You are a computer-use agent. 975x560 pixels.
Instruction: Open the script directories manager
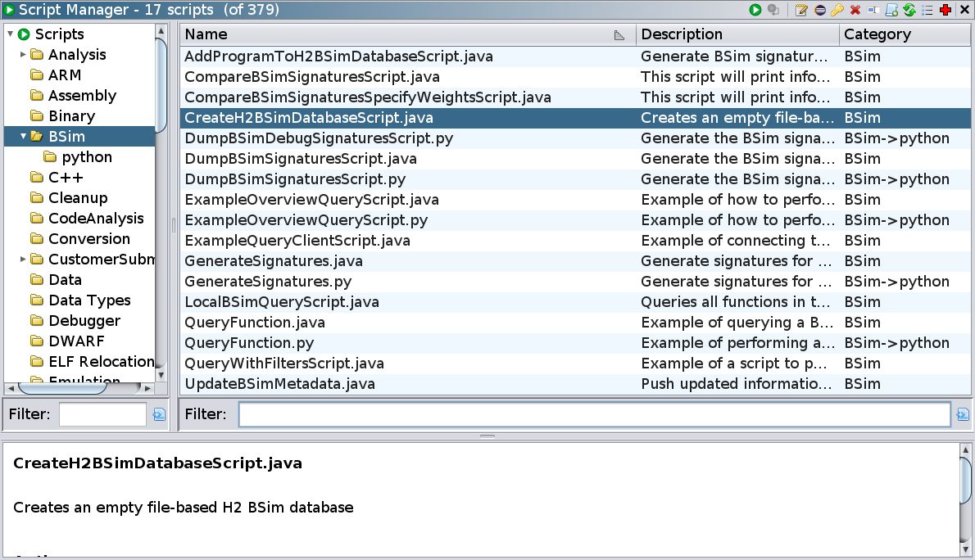pyautogui.click(x=926, y=10)
